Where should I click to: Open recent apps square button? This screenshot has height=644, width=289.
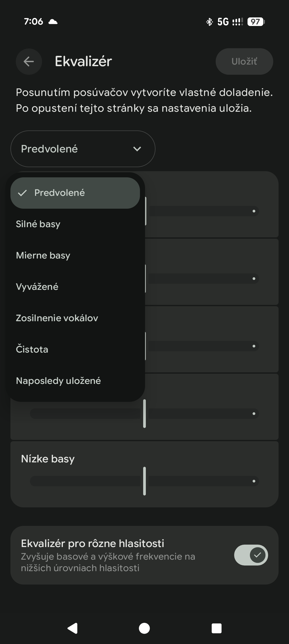coord(216,628)
